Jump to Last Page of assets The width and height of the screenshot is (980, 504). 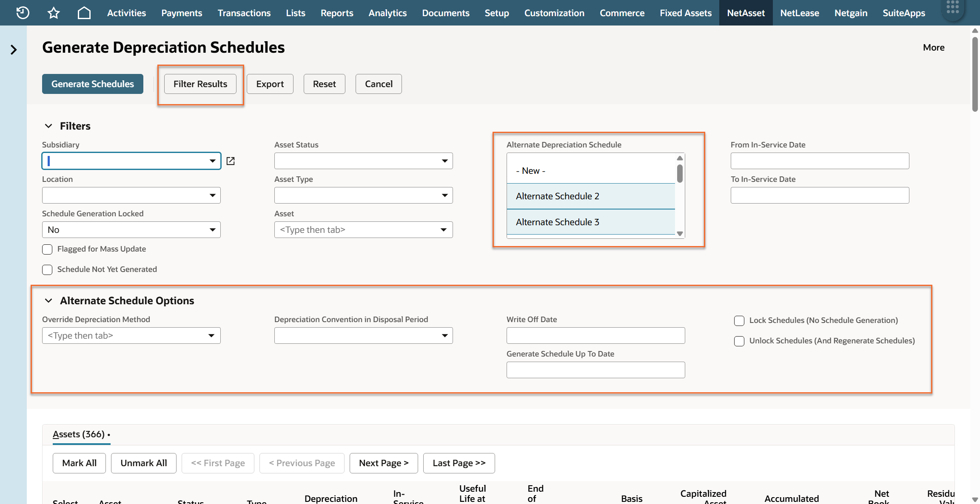[459, 463]
